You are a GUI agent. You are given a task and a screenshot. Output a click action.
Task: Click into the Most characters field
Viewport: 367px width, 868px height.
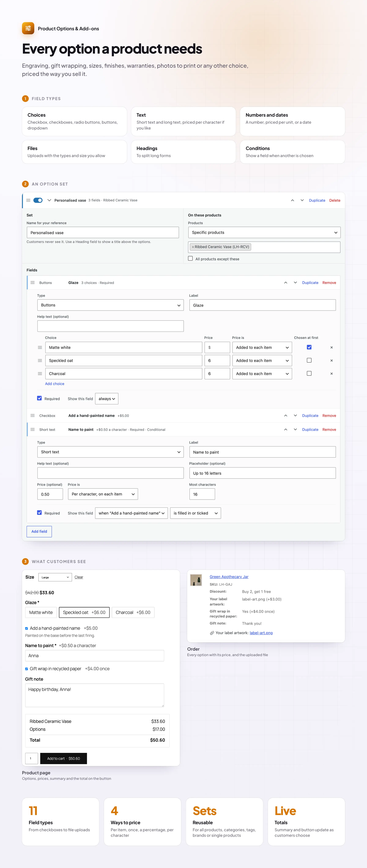coord(202,494)
